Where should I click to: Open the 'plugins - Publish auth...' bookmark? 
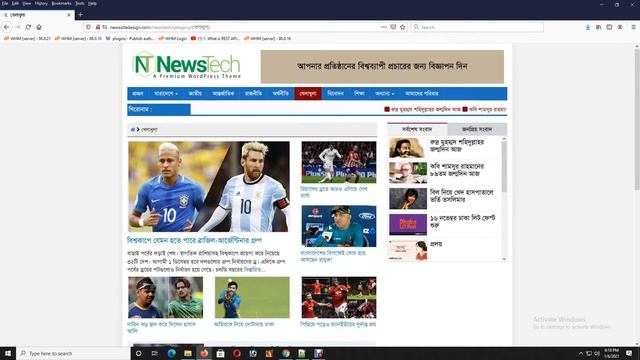[130, 38]
